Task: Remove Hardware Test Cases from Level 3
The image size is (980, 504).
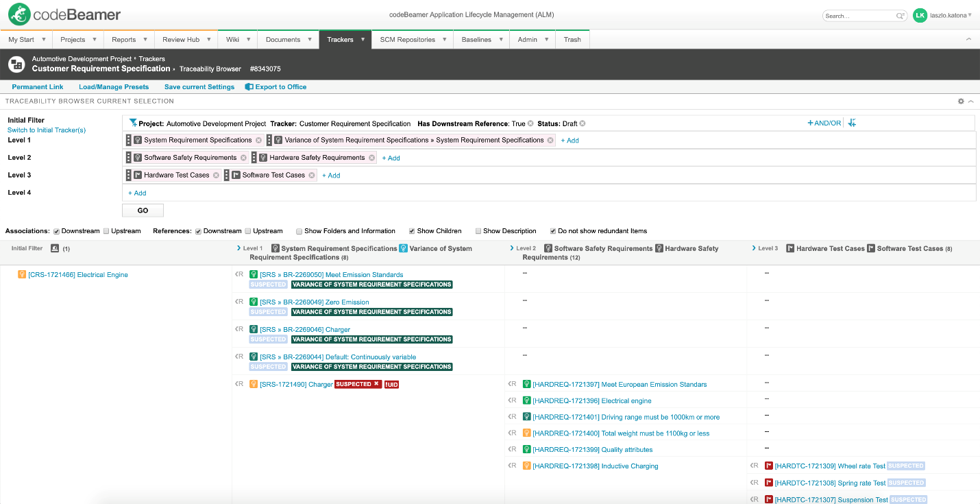Action: (216, 176)
